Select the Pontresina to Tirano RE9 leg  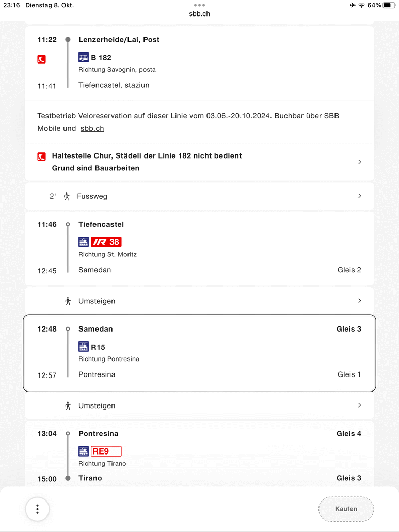point(199,455)
